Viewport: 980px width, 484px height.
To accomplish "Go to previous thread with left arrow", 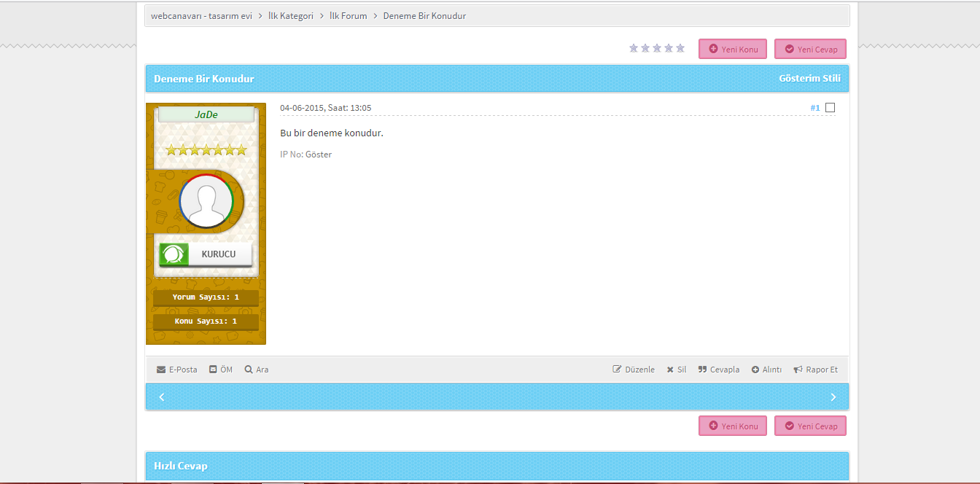I will (162, 397).
